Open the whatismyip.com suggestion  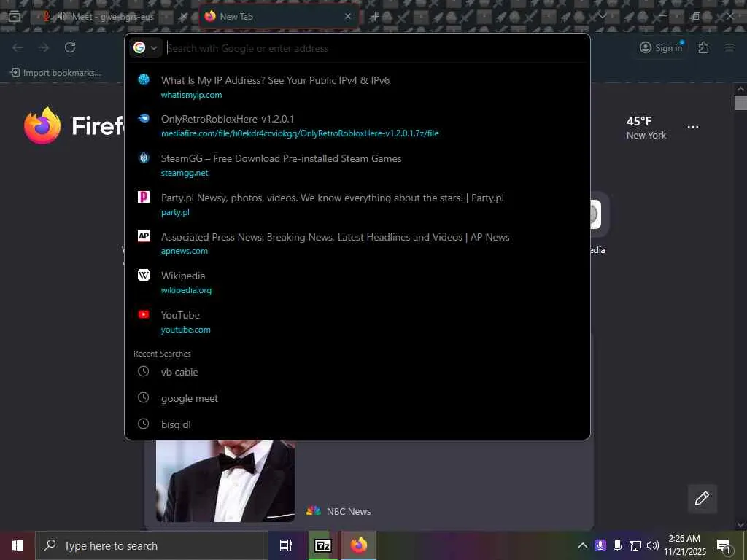tap(357, 87)
